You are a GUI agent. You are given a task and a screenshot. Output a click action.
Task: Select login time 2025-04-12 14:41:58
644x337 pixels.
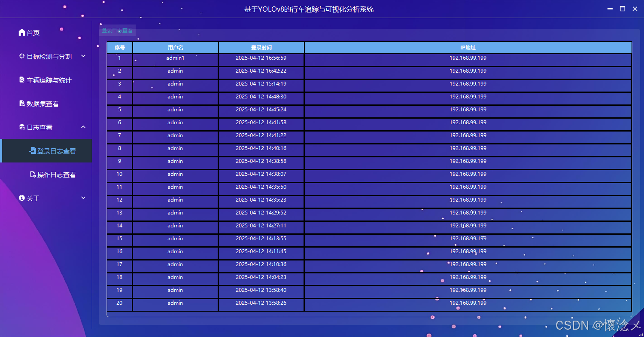click(261, 123)
